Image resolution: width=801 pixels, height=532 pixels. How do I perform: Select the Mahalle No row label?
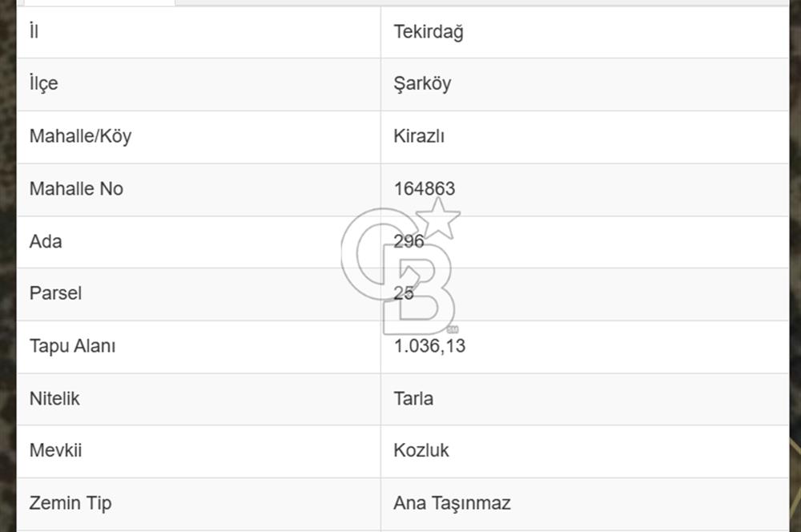(x=75, y=189)
